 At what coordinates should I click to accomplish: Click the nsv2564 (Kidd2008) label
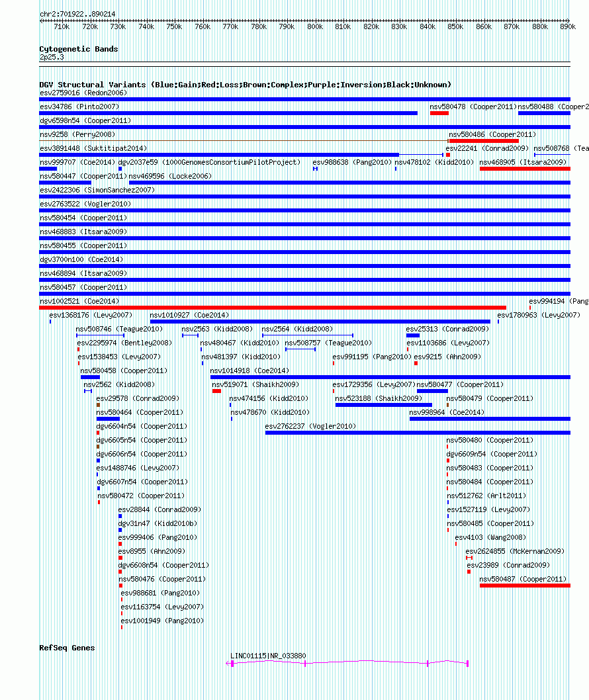tap(297, 329)
